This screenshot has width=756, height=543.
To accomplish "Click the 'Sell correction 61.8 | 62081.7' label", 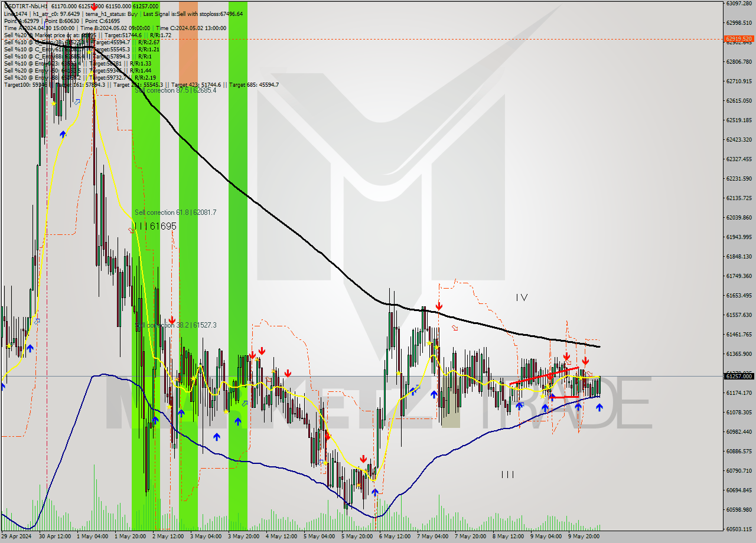I will (x=175, y=212).
